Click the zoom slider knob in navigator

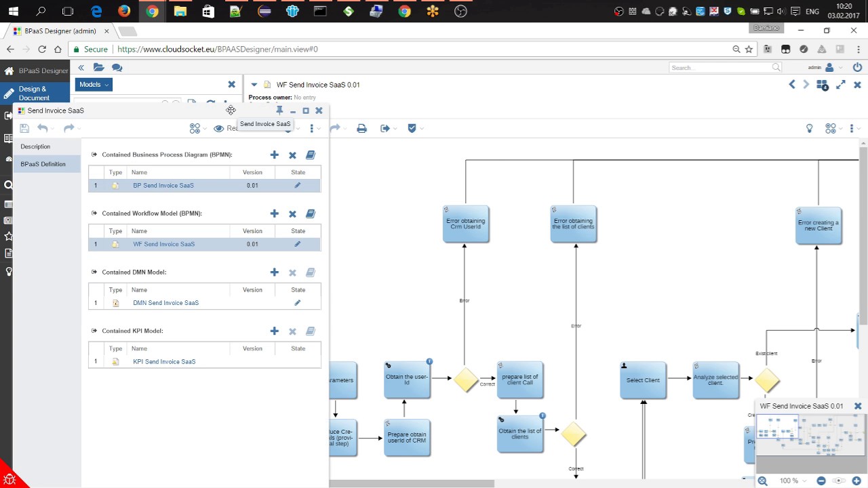840,481
